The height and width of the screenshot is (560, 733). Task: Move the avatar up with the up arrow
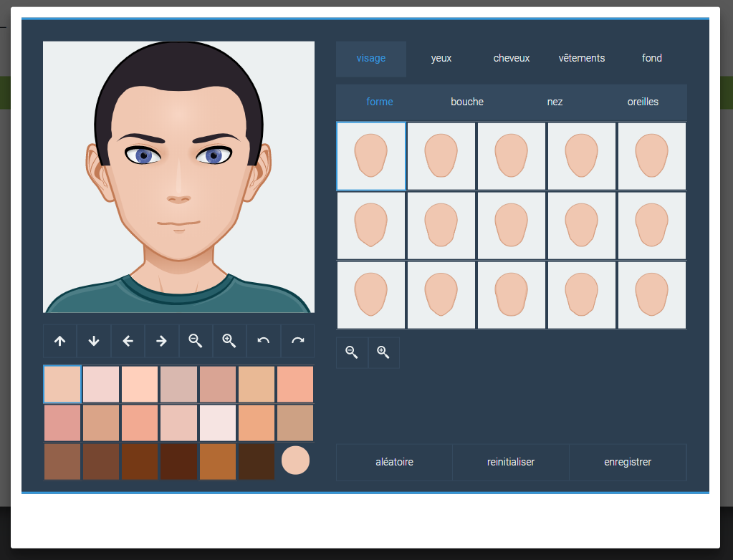coord(60,341)
